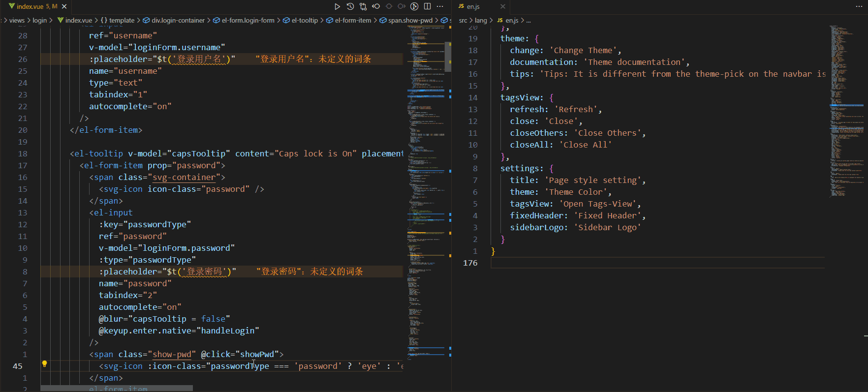Screen dimensions: 868x392
Task: Click line number 176 in en.js
Action: click(470, 263)
